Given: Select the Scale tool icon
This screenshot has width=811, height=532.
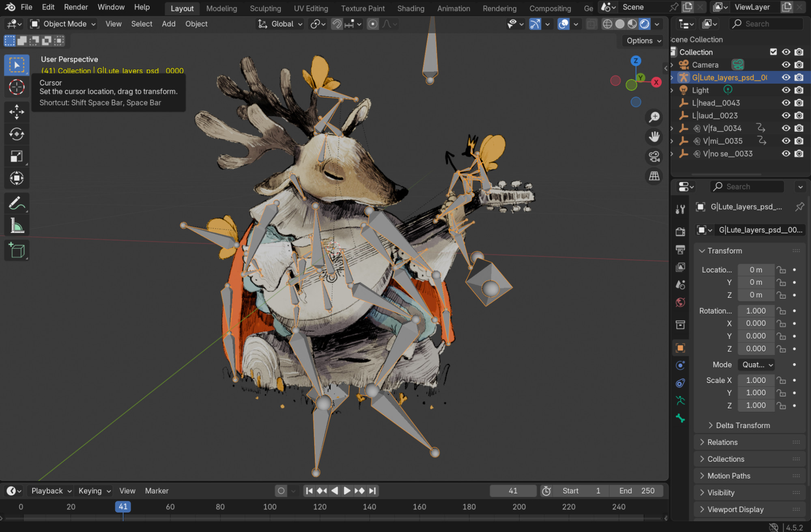Looking at the screenshot, I should tap(16, 156).
